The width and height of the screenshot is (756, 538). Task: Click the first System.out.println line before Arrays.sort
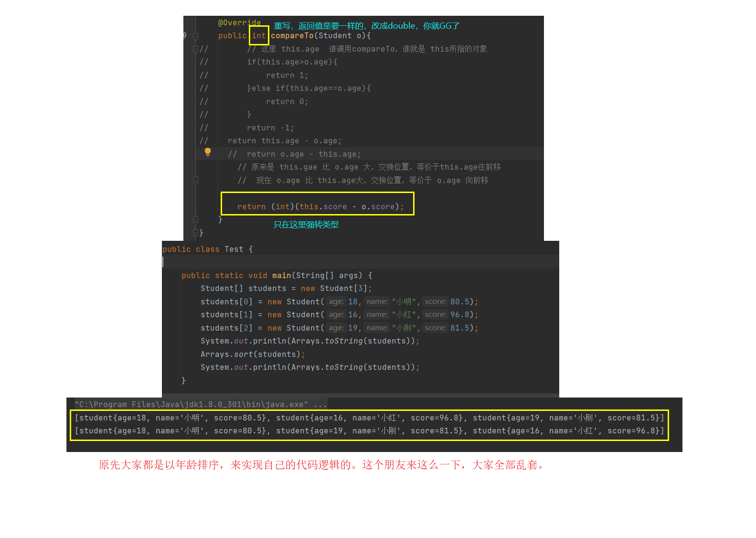tap(310, 341)
